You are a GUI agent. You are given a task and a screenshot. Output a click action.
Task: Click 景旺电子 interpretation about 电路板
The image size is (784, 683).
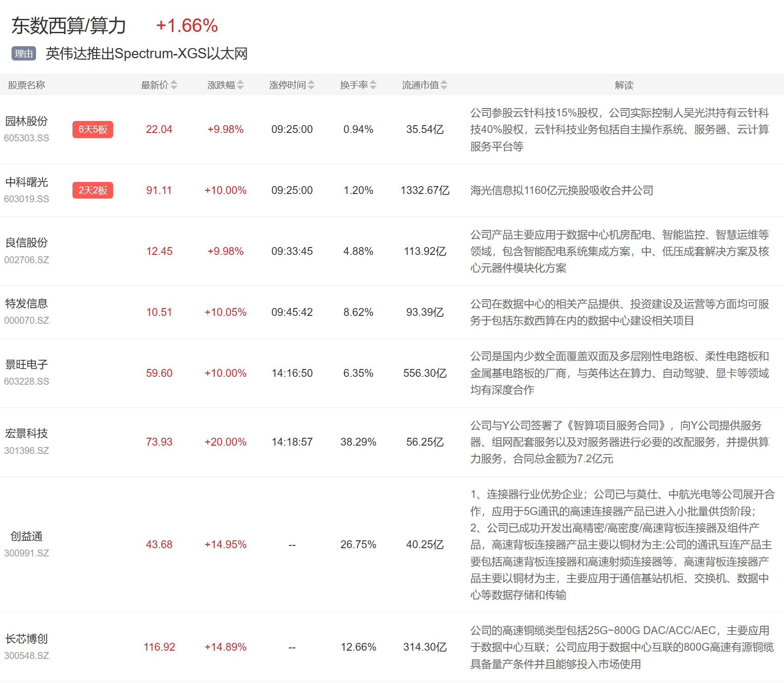click(x=620, y=373)
